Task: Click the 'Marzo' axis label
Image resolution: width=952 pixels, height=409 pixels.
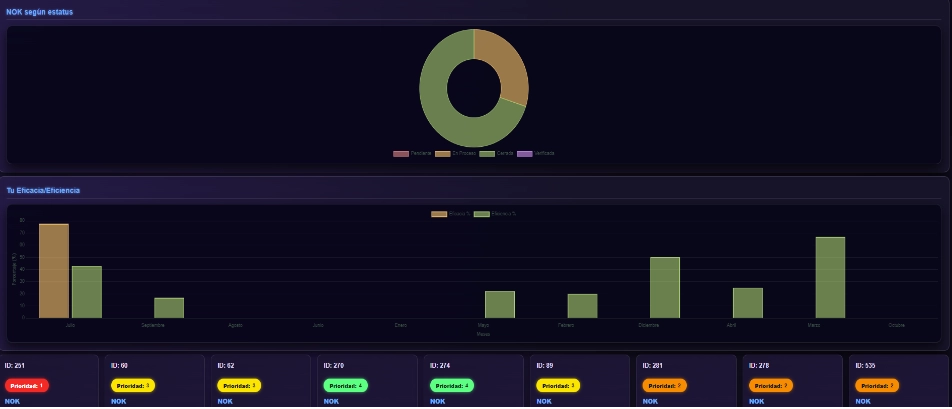Action: pos(814,325)
